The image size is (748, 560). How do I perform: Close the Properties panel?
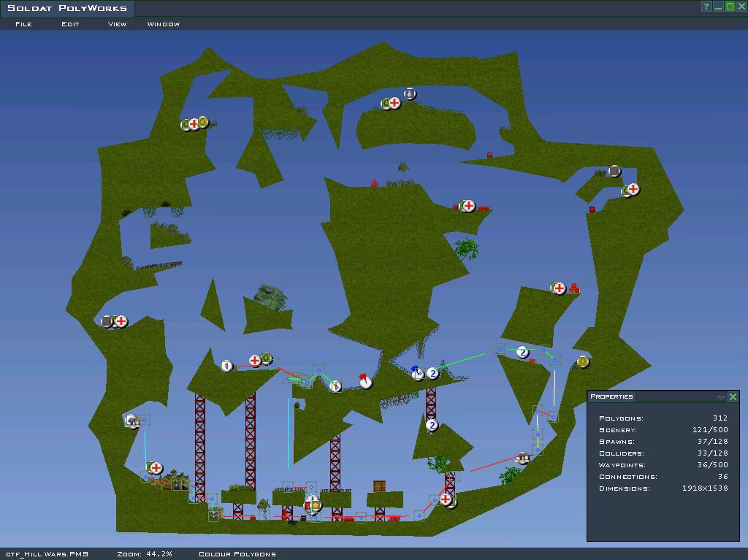(733, 396)
